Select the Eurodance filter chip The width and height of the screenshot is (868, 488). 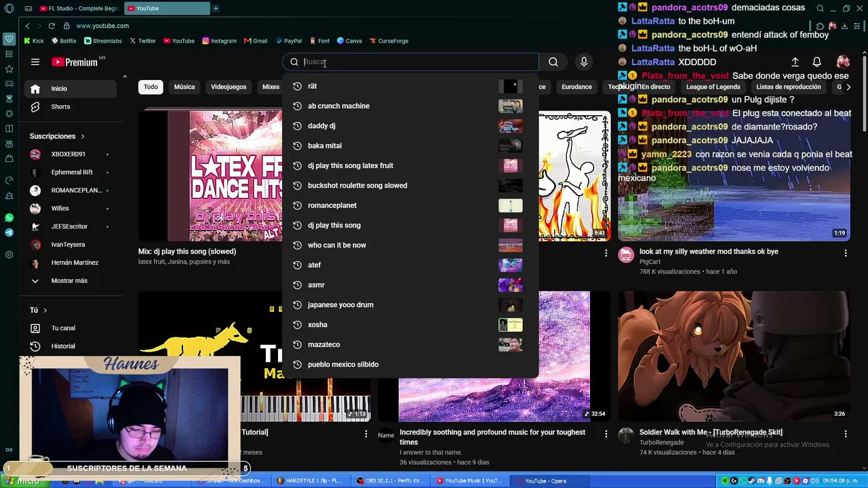pos(576,87)
